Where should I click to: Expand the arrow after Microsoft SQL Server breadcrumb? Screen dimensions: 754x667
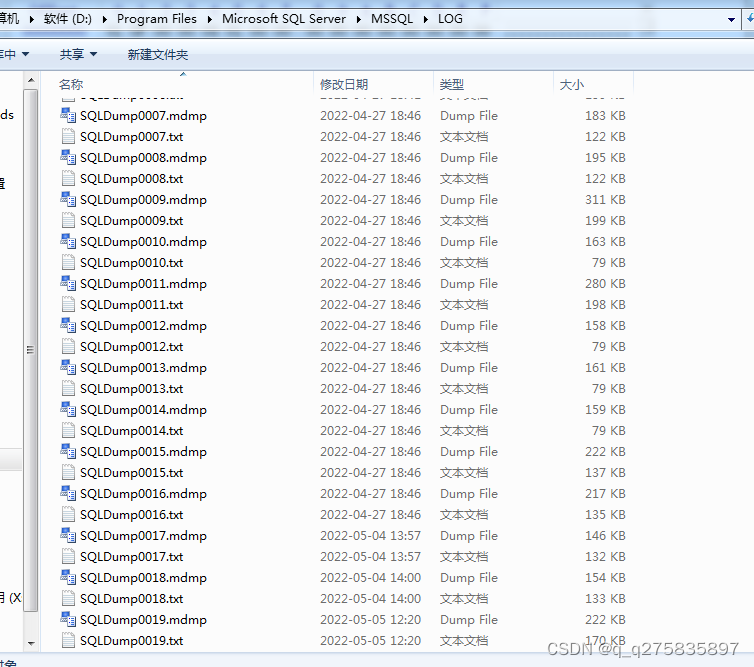click(x=359, y=19)
